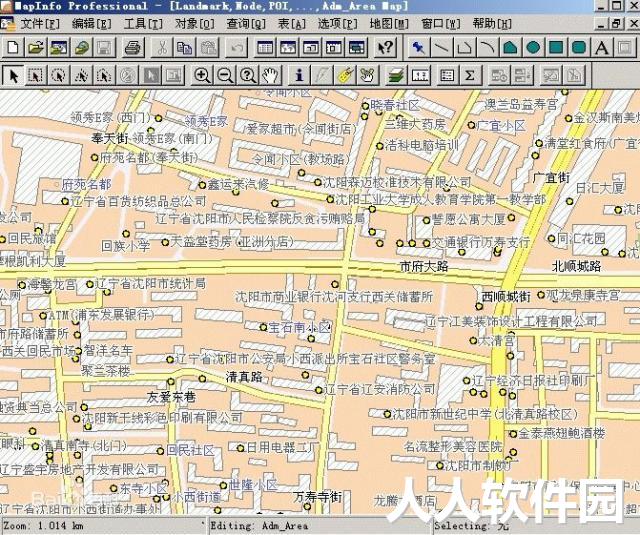Click the Open WMS globe folder icon

(x=82, y=47)
